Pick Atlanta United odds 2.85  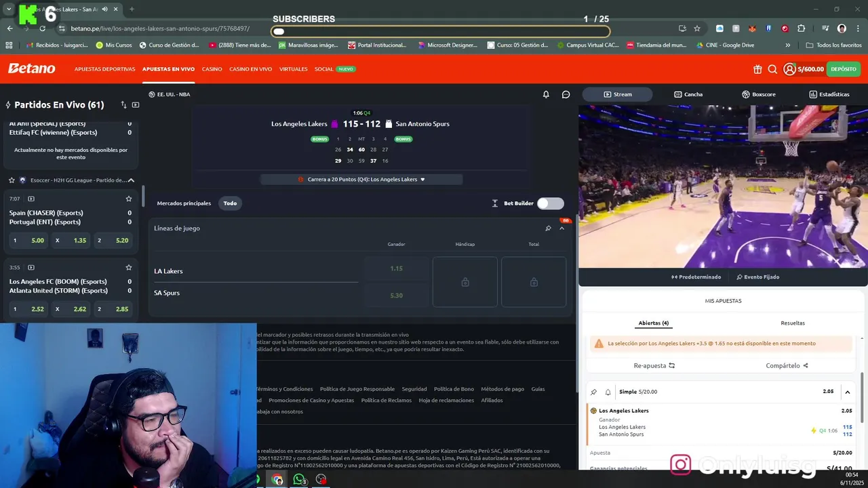point(112,309)
